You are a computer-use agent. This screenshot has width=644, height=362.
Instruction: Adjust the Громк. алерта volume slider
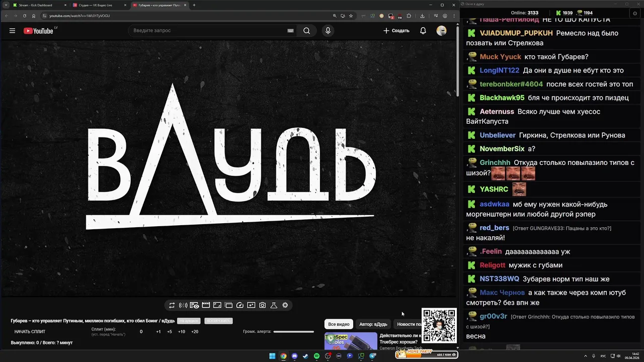293,332
